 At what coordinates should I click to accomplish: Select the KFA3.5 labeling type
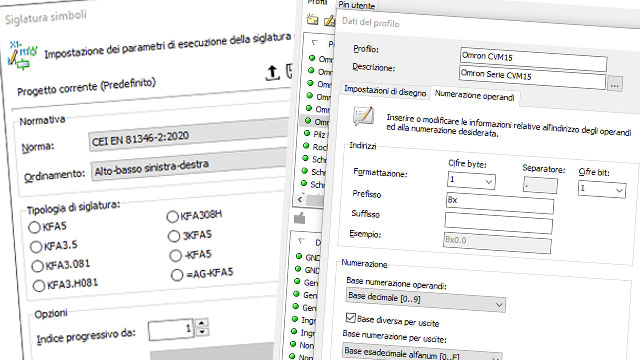(x=36, y=247)
